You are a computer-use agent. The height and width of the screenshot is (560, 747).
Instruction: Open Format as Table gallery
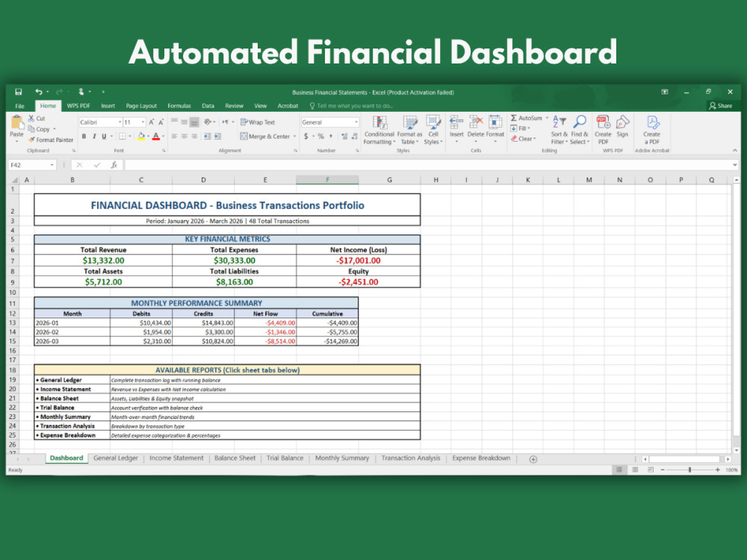pyautogui.click(x=409, y=130)
